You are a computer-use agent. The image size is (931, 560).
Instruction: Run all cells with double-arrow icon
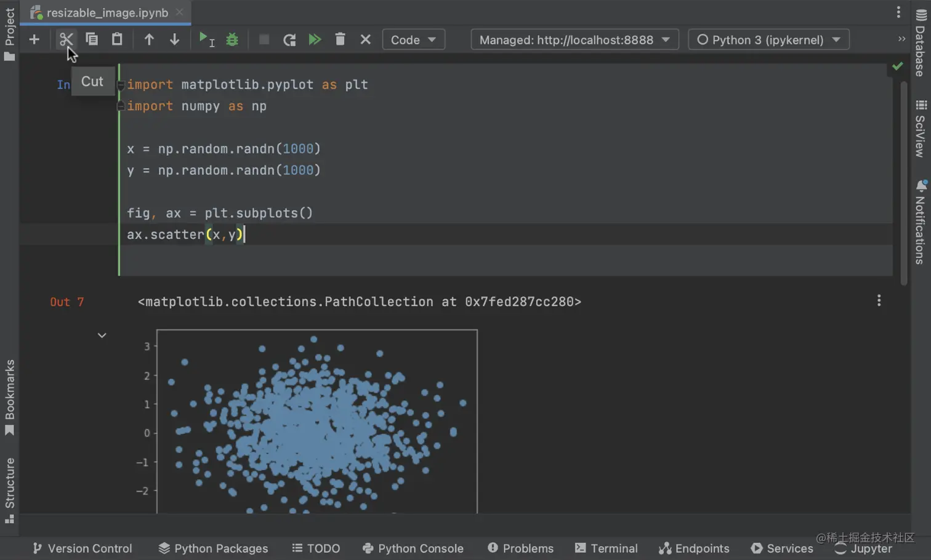click(x=315, y=39)
